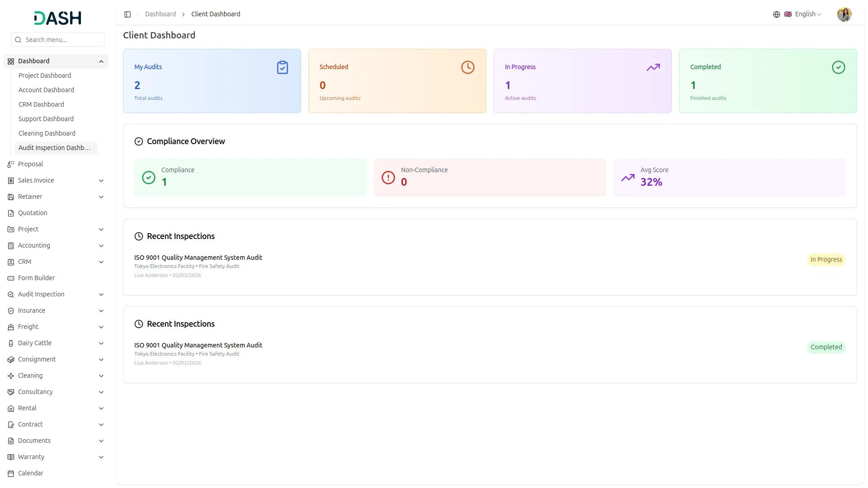Image resolution: width=868 pixels, height=488 pixels.
Task: Expand the Accounting menu chevron
Action: [101, 246]
